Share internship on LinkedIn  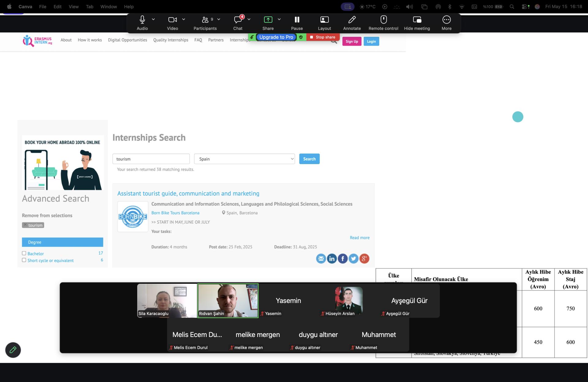pos(332,259)
